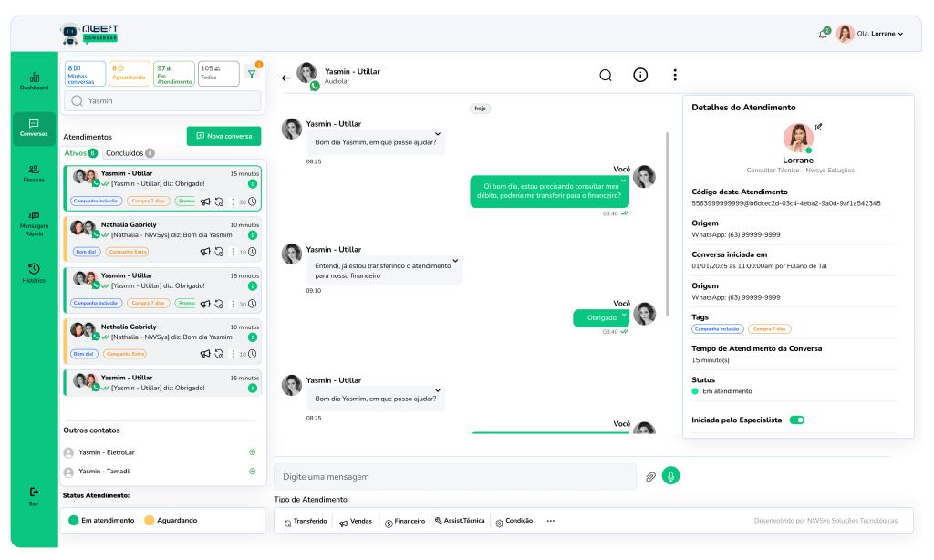
Task: Toggle the Iniciada pelo Especialista switch
Action: point(796,420)
